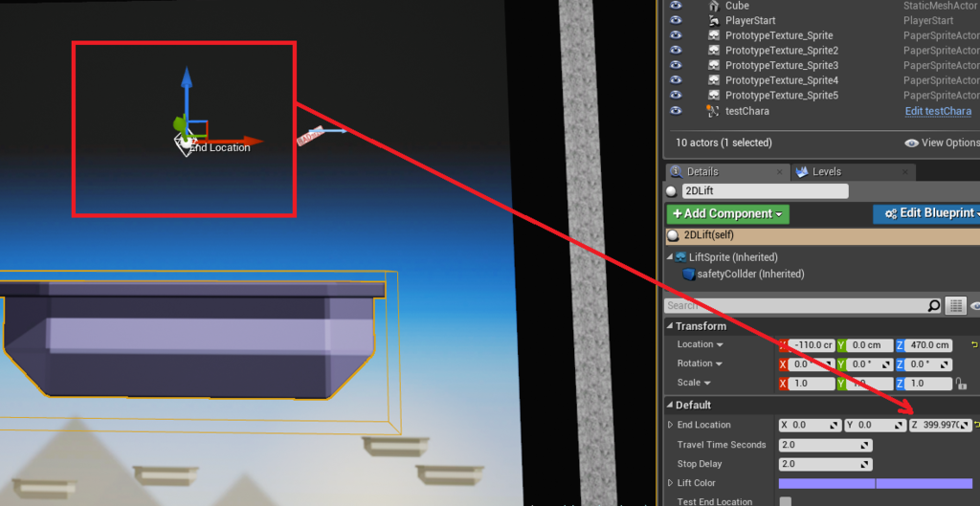Click the Travel Time Seconds field
The image size is (980, 506).
click(x=825, y=446)
